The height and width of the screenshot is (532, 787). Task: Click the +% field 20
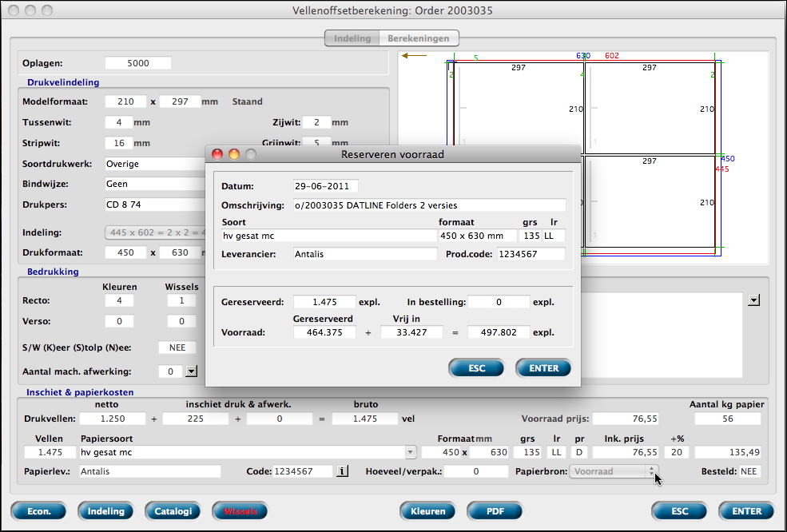pyautogui.click(x=677, y=452)
